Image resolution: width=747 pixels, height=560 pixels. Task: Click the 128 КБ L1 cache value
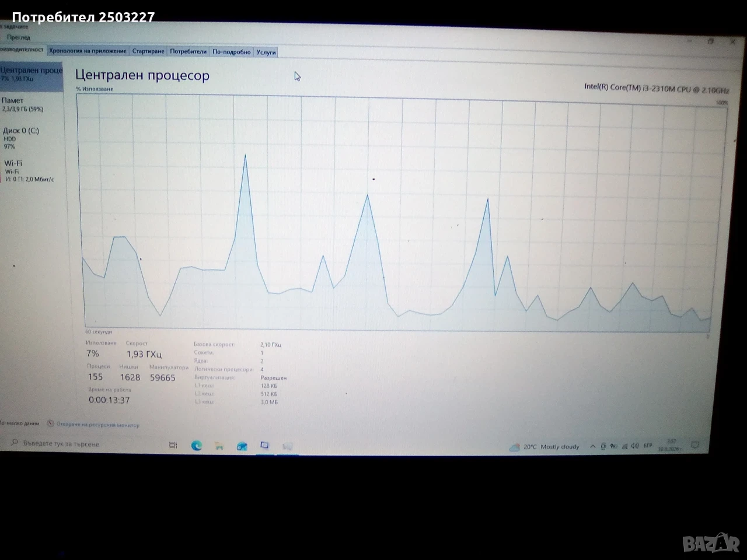click(269, 386)
